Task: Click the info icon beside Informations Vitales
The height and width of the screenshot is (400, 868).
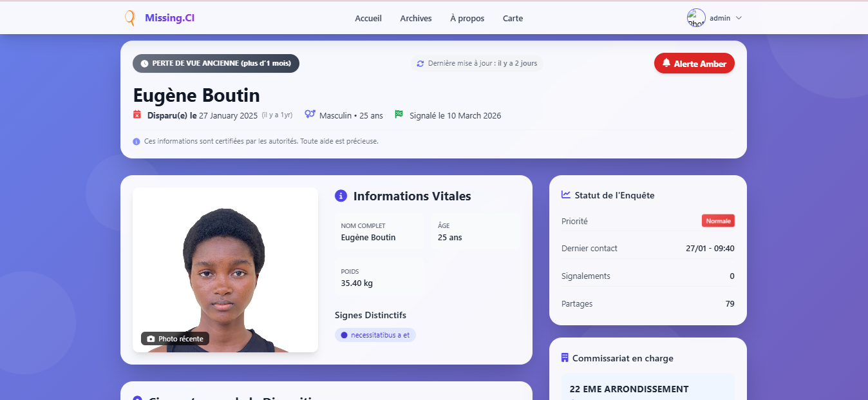Action: [341, 196]
